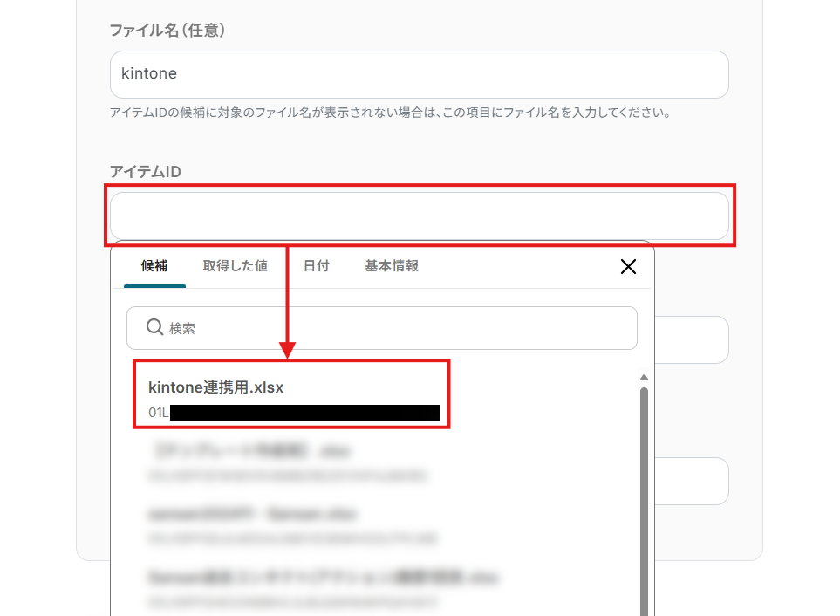Focus the アイテムID input field
This screenshot has height=616, width=840.
coord(419,216)
